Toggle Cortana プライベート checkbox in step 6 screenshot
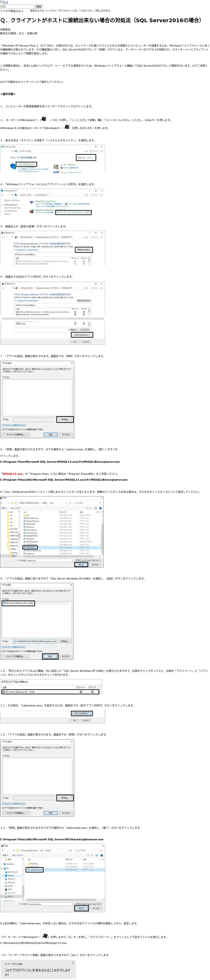 point(75,312)
